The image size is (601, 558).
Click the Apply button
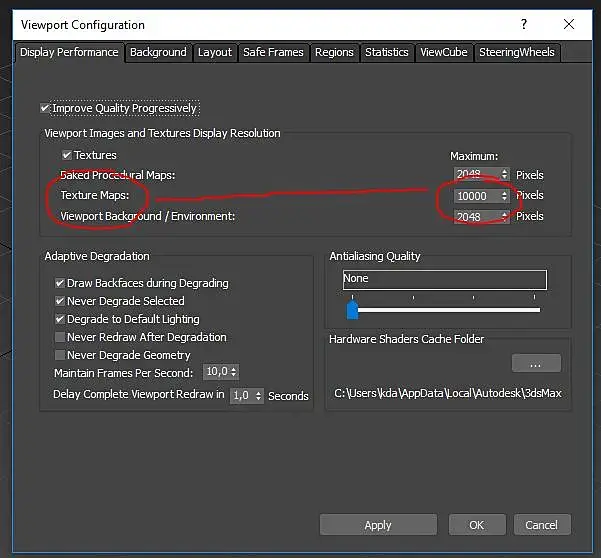(378, 525)
